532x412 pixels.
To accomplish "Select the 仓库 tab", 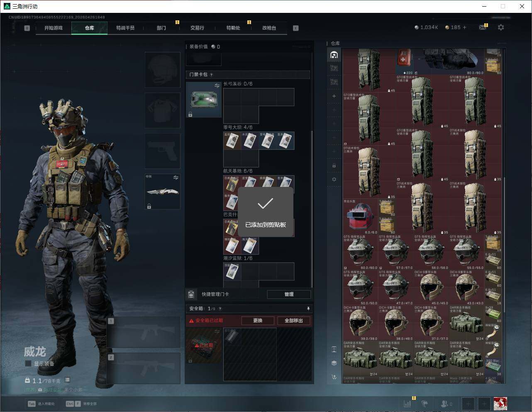I will click(90, 28).
